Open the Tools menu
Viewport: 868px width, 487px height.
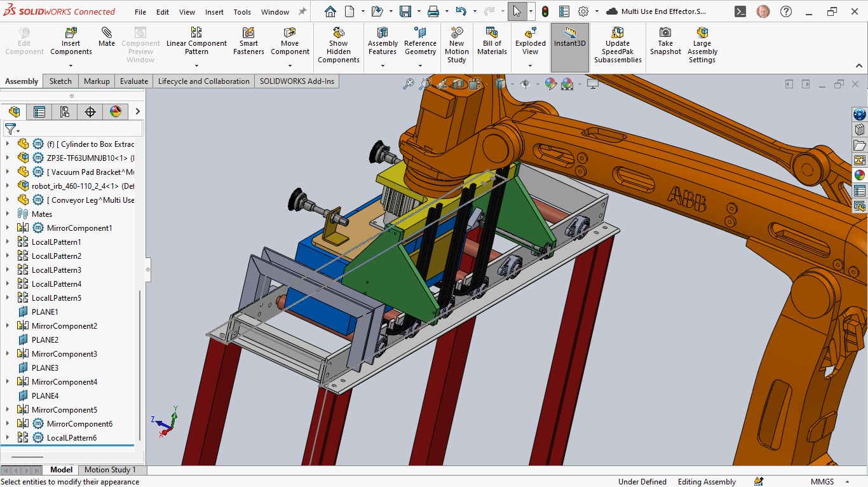(242, 12)
